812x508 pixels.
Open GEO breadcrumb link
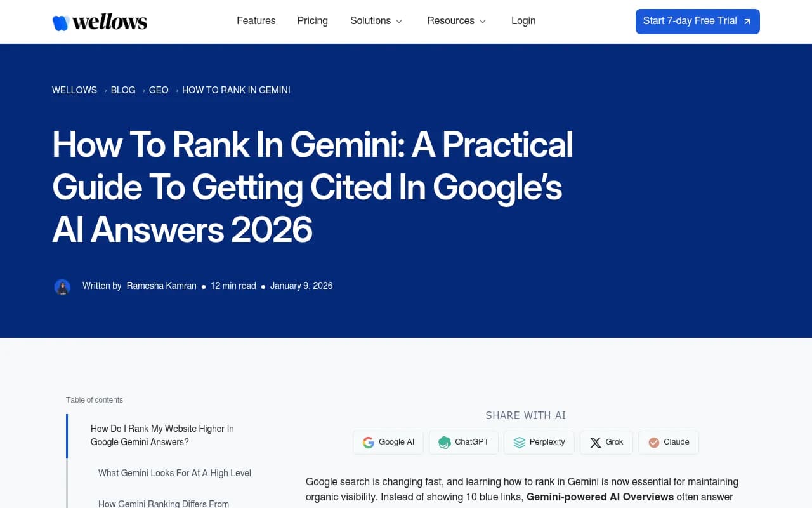click(159, 90)
